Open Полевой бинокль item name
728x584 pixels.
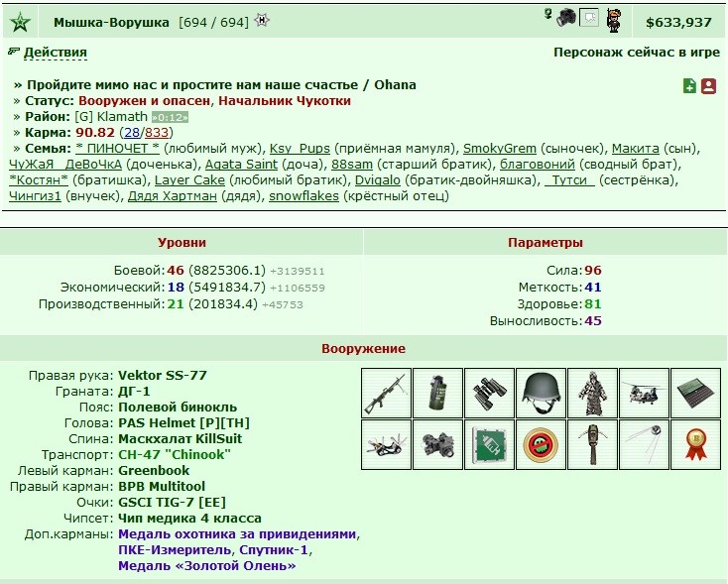178,408
